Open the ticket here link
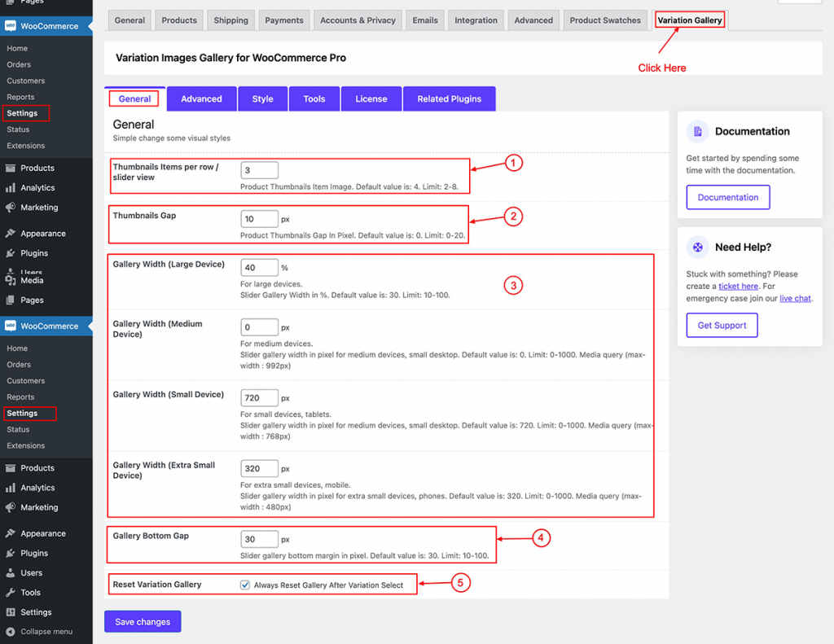This screenshot has height=644, width=834. pyautogui.click(x=738, y=286)
